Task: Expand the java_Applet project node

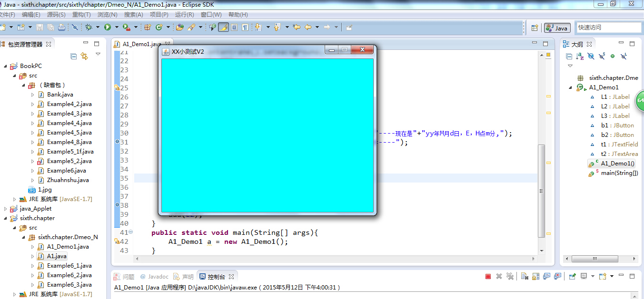Action: (5, 209)
